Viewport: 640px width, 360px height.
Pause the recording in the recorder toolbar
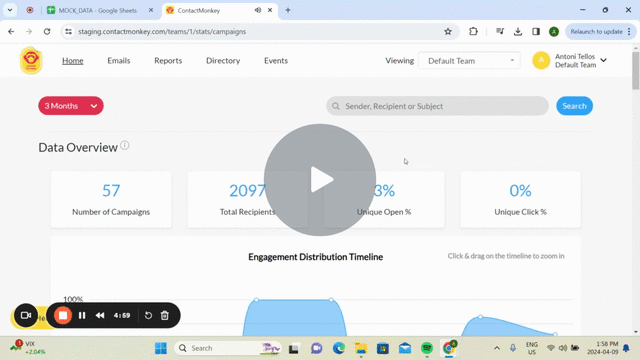pyautogui.click(x=82, y=316)
